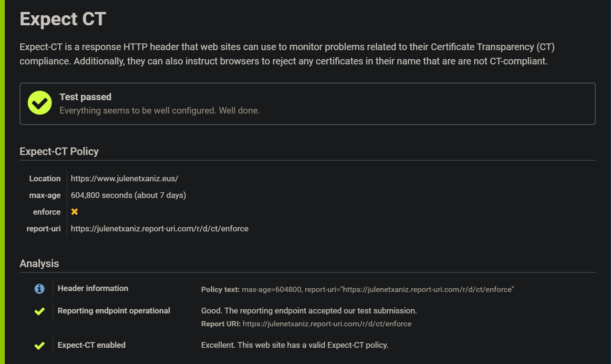Click the 'Everything seems to be well configured' message
This screenshot has height=364, width=611.
click(x=159, y=111)
